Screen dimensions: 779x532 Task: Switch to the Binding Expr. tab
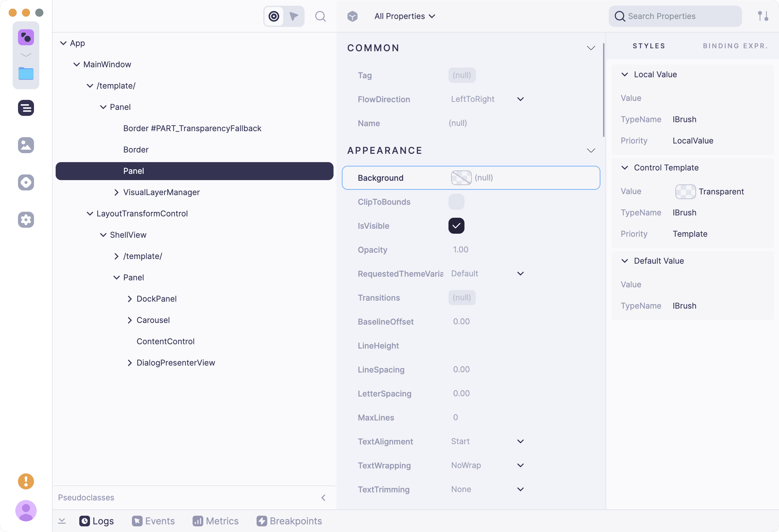(735, 46)
